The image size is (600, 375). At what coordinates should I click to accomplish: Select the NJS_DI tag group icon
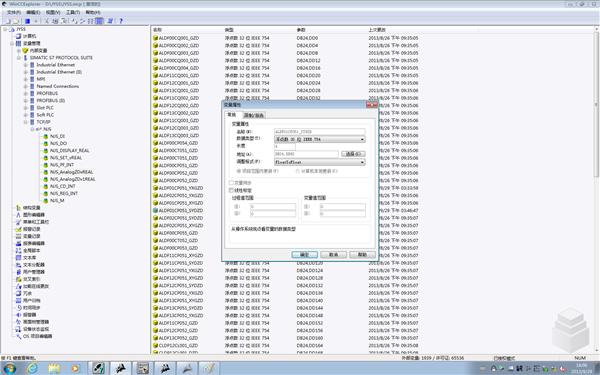(x=46, y=136)
